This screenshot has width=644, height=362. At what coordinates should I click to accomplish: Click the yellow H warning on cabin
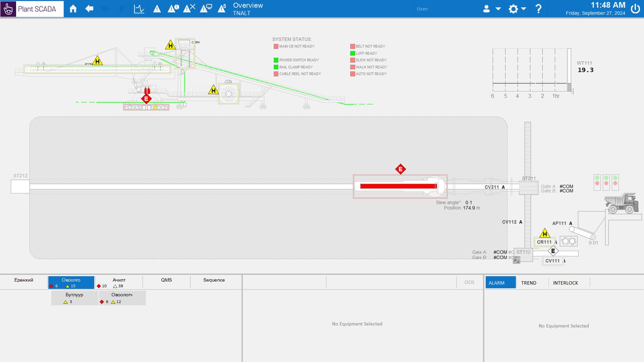[170, 45]
